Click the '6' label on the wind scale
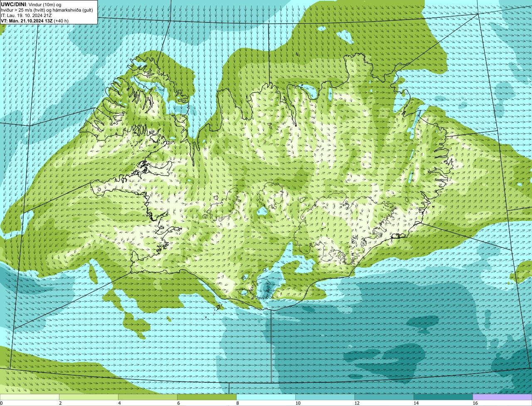 [178, 403]
